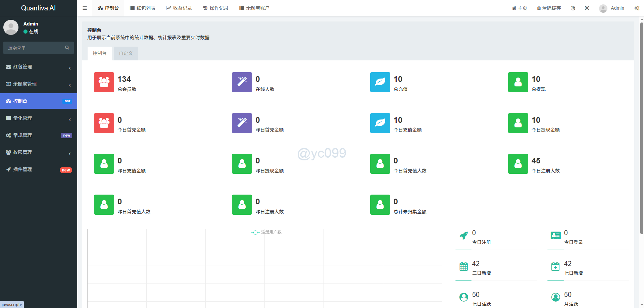
Task: Expand the 红包管理 sidebar menu
Action: (x=39, y=67)
